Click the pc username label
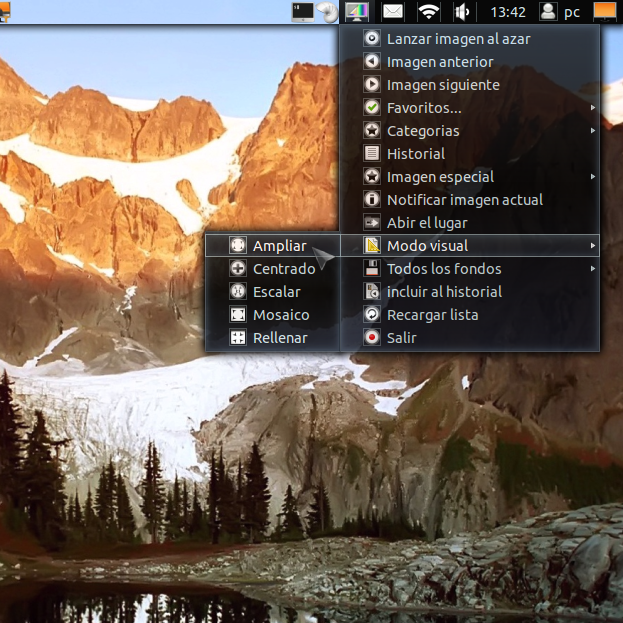This screenshot has width=623, height=623. tap(572, 13)
